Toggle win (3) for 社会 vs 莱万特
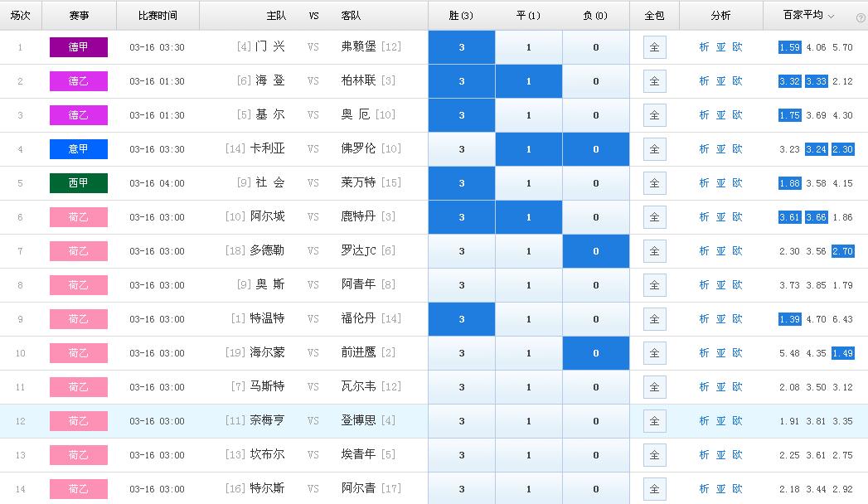The height and width of the screenshot is (504, 868). point(462,183)
